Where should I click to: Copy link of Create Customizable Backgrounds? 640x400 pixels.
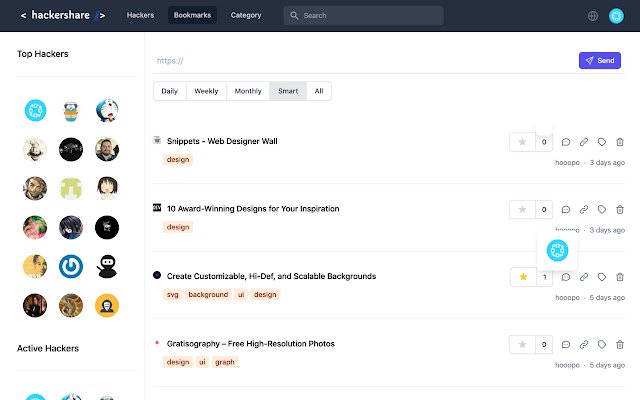pos(584,277)
